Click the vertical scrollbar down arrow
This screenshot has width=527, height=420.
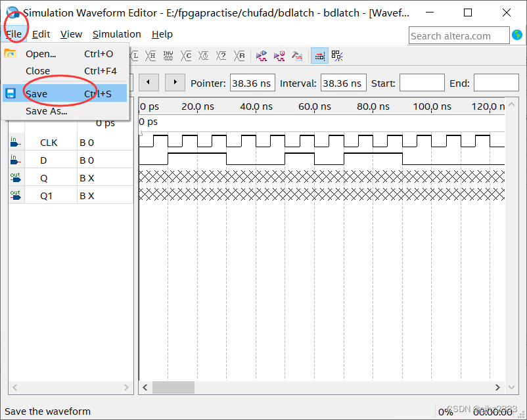click(511, 387)
